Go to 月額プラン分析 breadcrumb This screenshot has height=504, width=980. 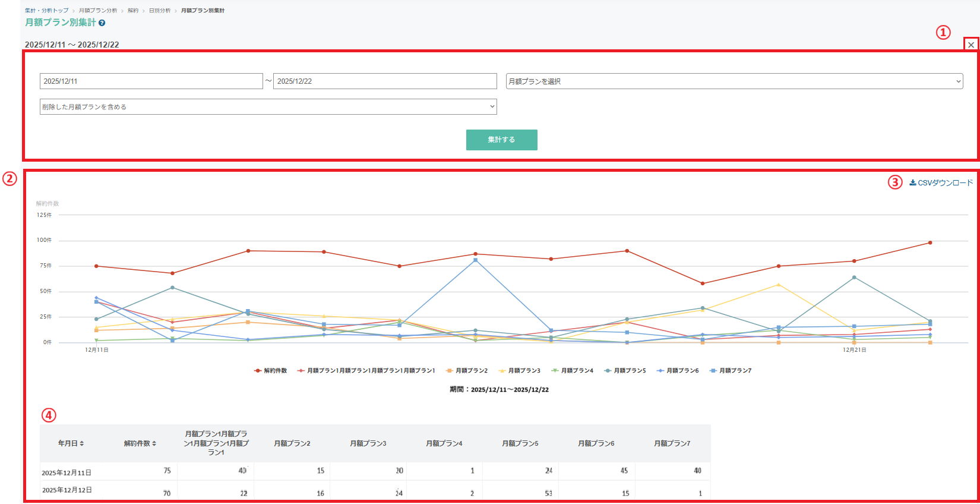click(98, 11)
